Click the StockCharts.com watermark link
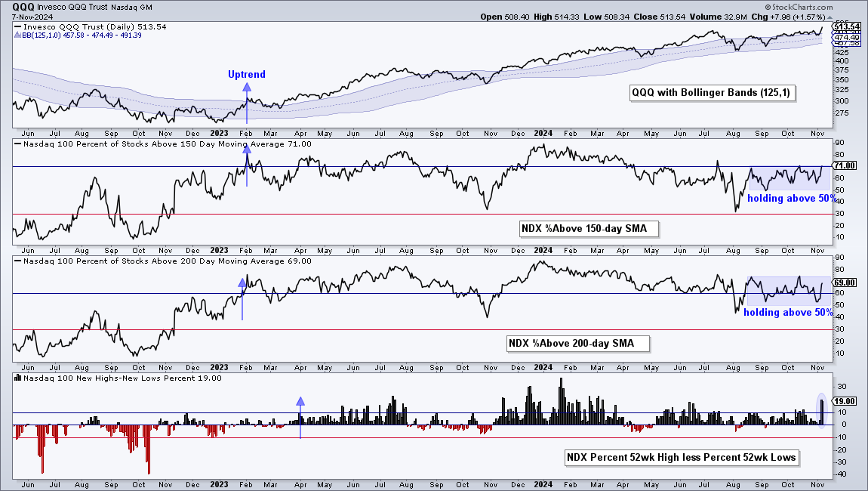Viewport: 868px width, 491px height. point(799,8)
